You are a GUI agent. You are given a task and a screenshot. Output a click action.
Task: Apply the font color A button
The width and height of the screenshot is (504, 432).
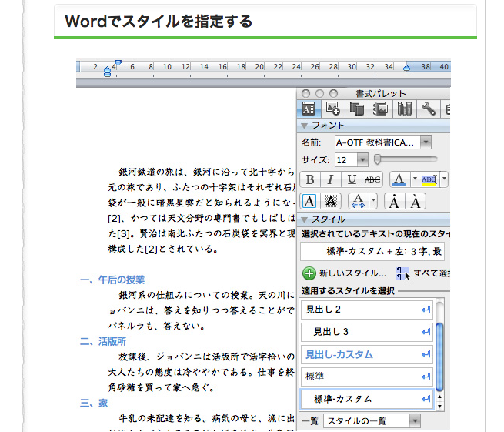click(x=399, y=179)
